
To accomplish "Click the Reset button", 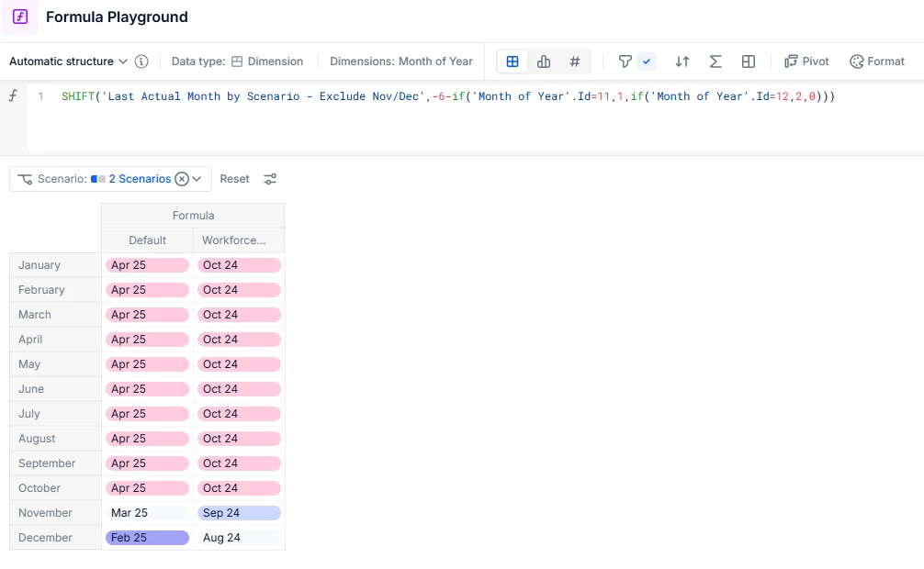I will 234,179.
